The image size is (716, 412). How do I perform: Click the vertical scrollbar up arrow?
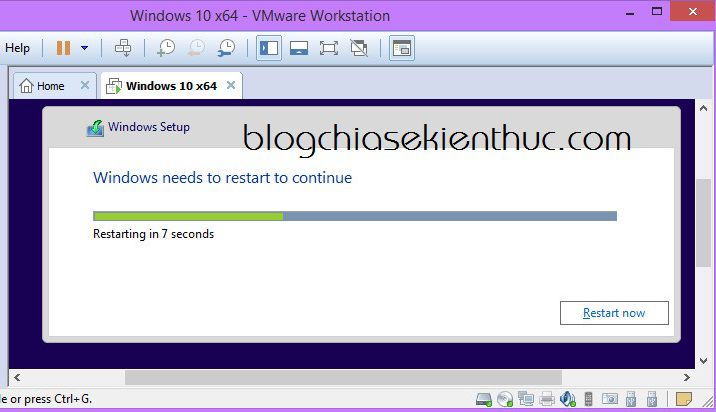point(703,108)
